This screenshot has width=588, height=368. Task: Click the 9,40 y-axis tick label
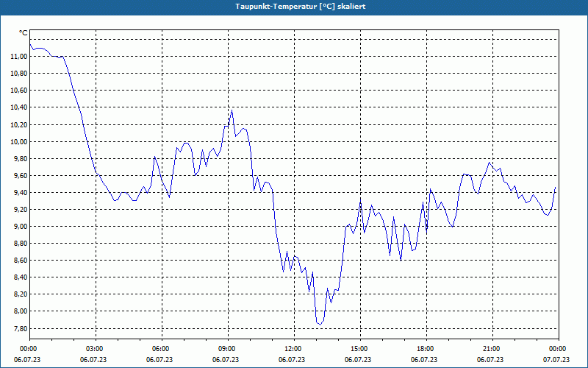coord(20,192)
